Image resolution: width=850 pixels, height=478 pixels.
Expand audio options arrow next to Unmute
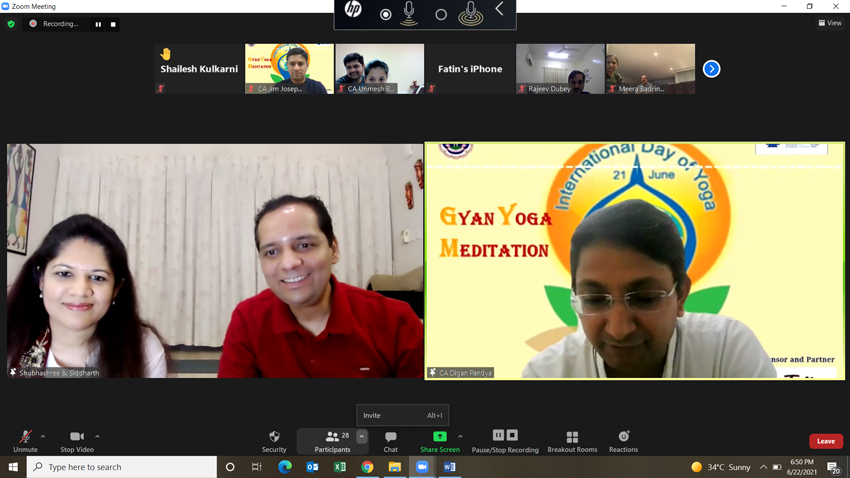[x=43, y=436]
